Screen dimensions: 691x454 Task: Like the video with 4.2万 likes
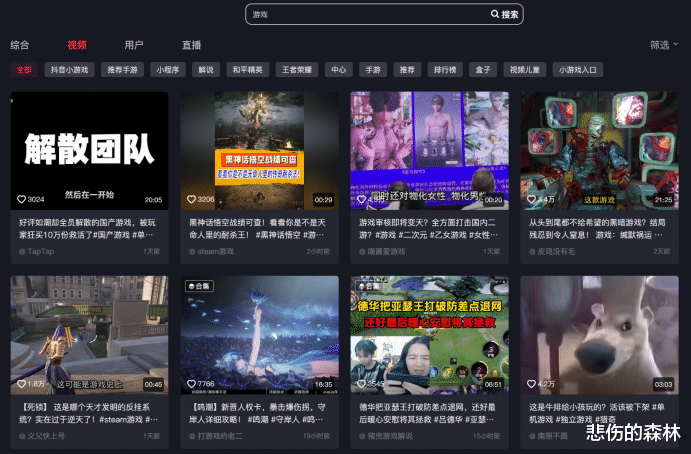[531, 384]
